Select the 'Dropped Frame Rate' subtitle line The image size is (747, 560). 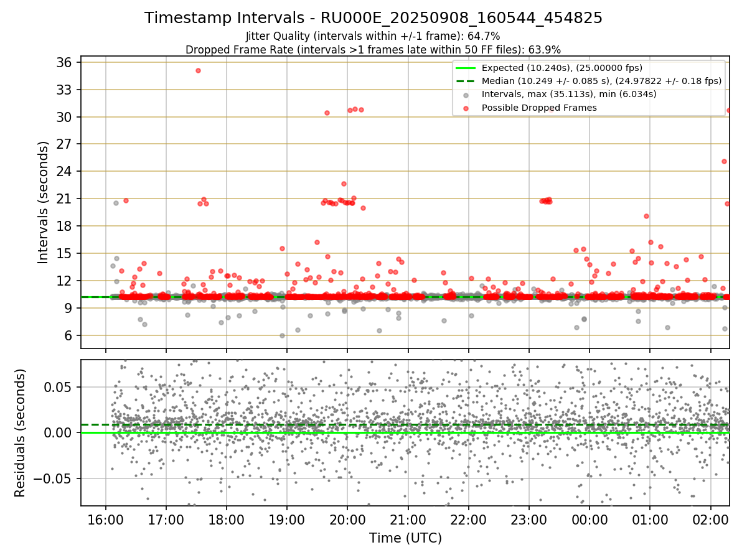tap(374, 49)
